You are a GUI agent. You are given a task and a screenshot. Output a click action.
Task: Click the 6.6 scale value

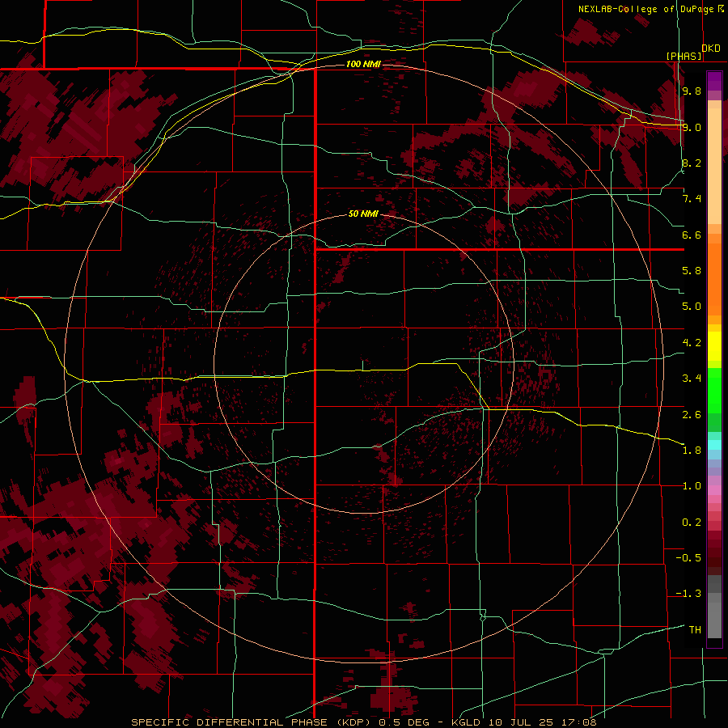coord(692,235)
